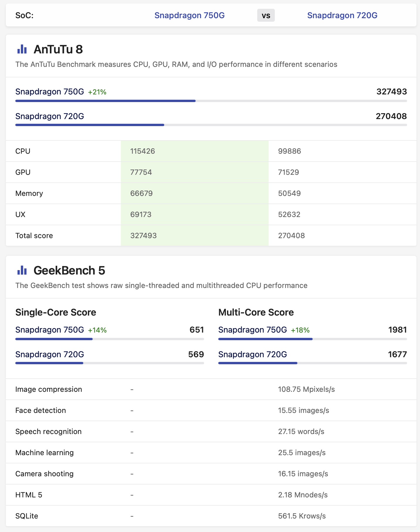
Task: Click the vs badge in header
Action: point(266,15)
